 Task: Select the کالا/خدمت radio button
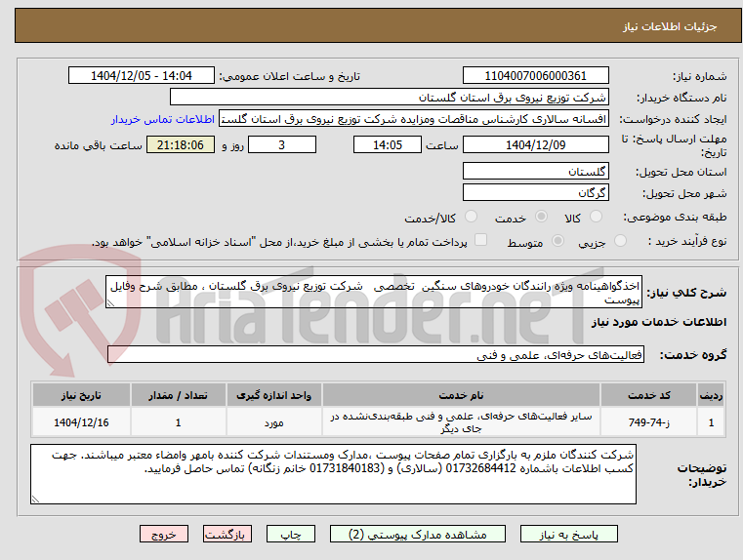[x=471, y=217]
